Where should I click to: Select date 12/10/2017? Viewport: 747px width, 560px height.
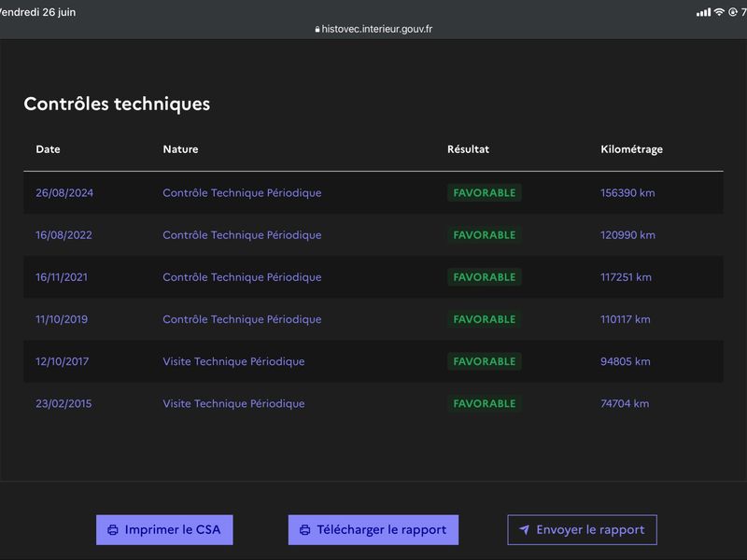[62, 361]
